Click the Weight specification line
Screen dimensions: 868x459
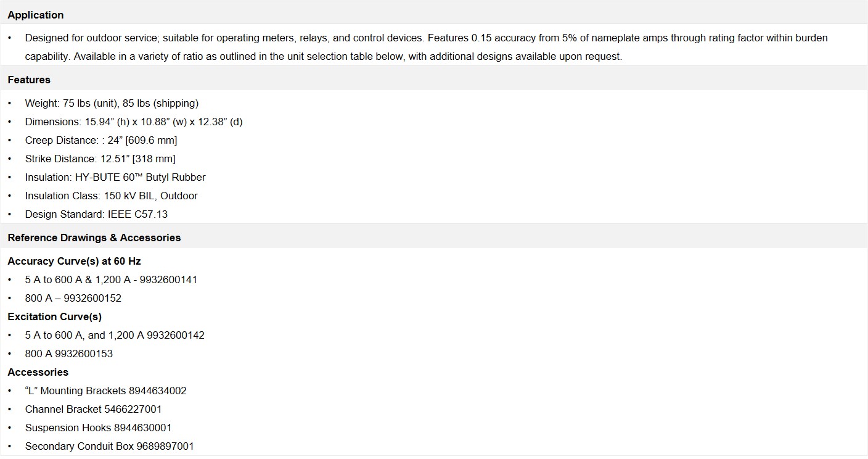(x=112, y=103)
